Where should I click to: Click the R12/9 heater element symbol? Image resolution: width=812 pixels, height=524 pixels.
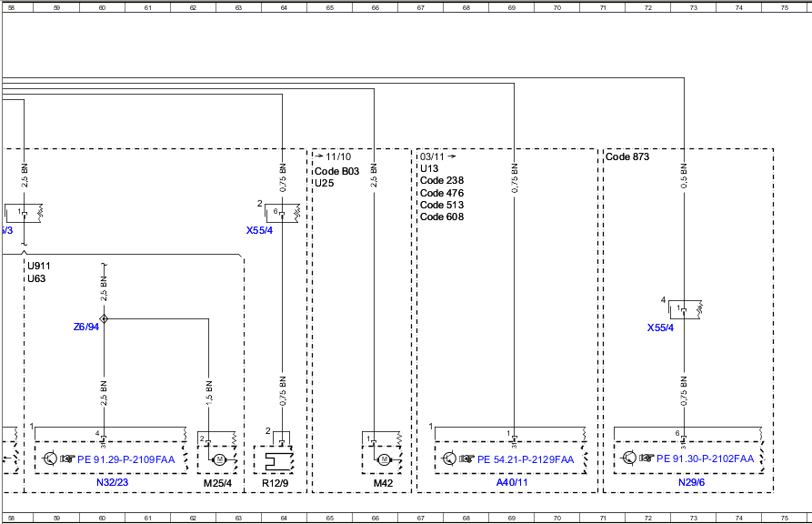(x=273, y=460)
